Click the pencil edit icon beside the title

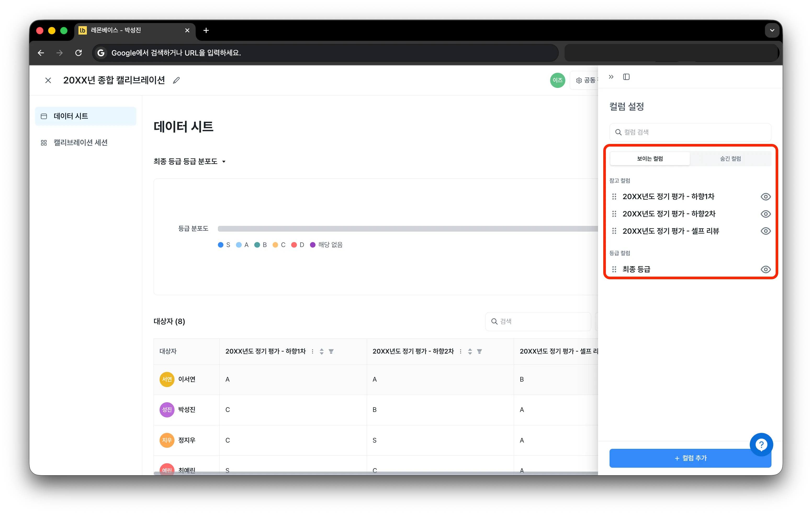coord(176,80)
